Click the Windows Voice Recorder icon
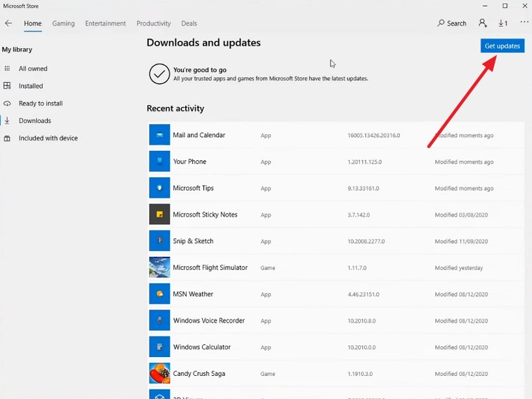This screenshot has height=399, width=532. 160,320
